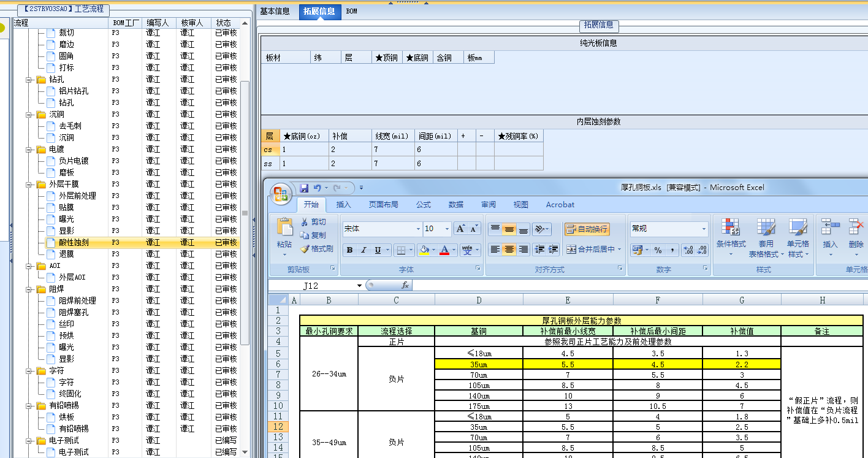Screen dimensions: 868x458
Task: Open the font name 宋体 dropdown
Action: click(419, 229)
